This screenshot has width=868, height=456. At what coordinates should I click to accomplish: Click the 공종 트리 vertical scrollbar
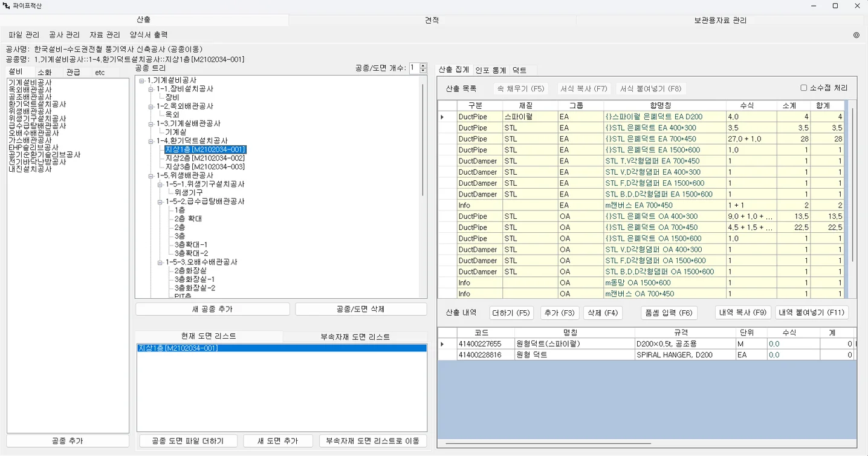[423, 140]
